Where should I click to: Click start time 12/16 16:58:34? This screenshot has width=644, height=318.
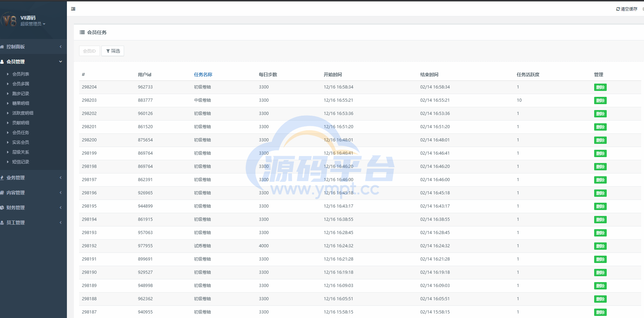click(x=338, y=87)
